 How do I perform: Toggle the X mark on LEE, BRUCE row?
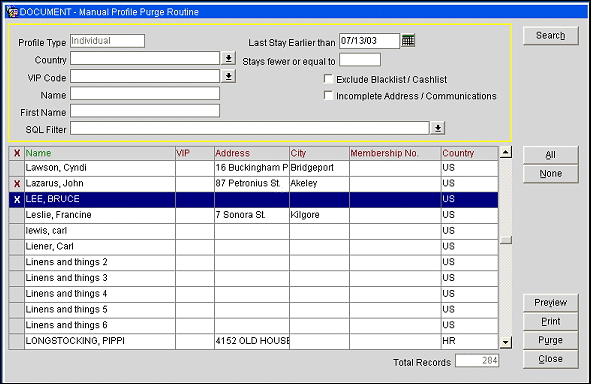pos(17,199)
